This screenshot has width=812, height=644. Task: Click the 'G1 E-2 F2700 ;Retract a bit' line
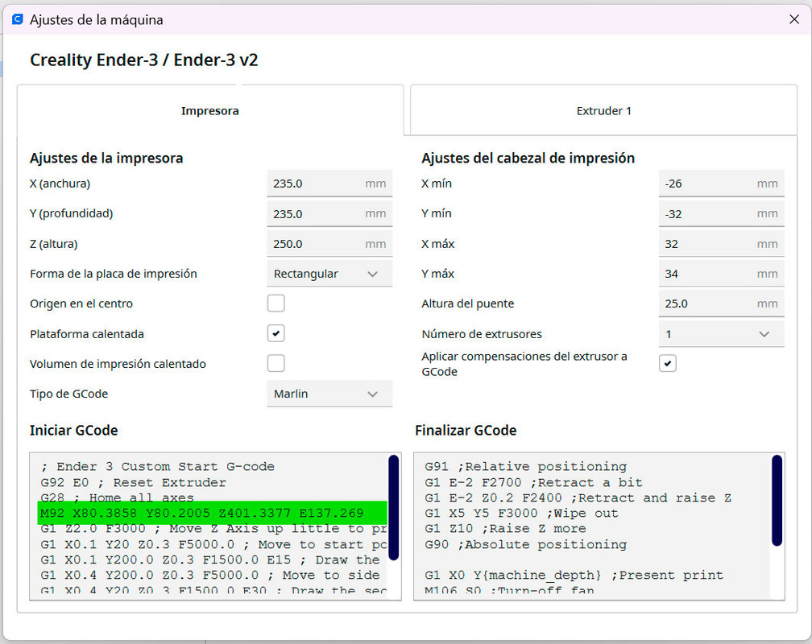click(533, 482)
